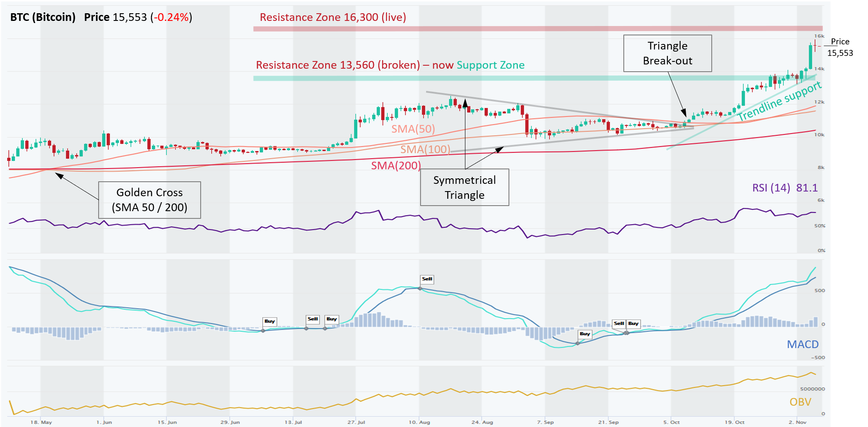This screenshot has height=427, width=868.
Task: Click the OBV 5000000 axis label
Action: tap(812, 389)
